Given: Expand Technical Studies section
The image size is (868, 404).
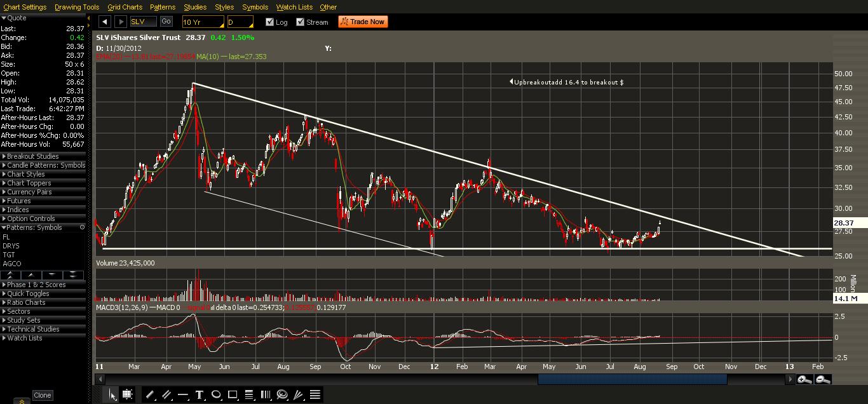Looking at the screenshot, I should (x=43, y=329).
